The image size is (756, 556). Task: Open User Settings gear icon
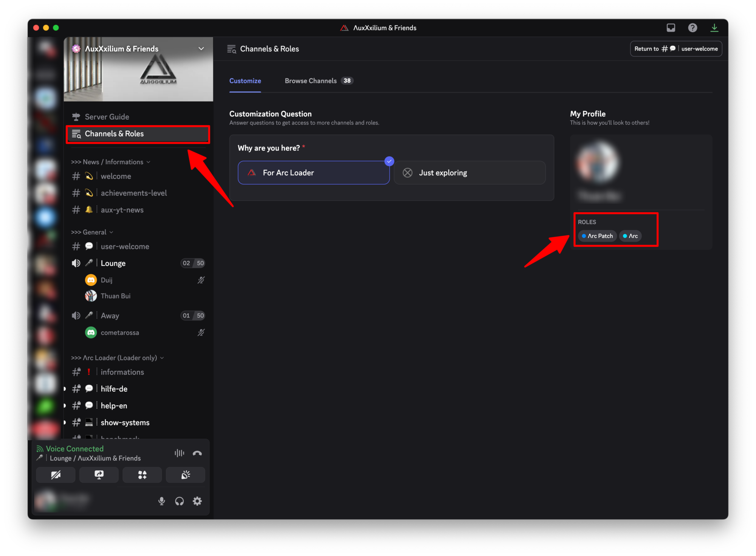(197, 501)
